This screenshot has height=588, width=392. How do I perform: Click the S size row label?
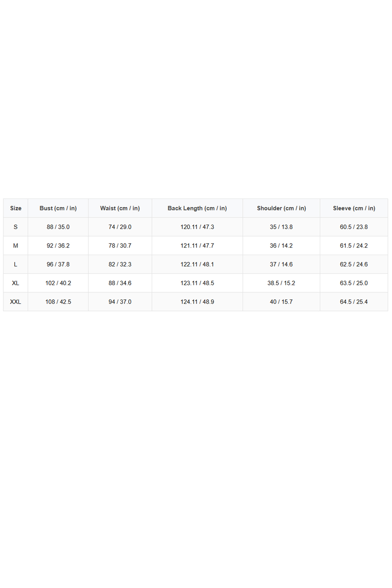15,227
